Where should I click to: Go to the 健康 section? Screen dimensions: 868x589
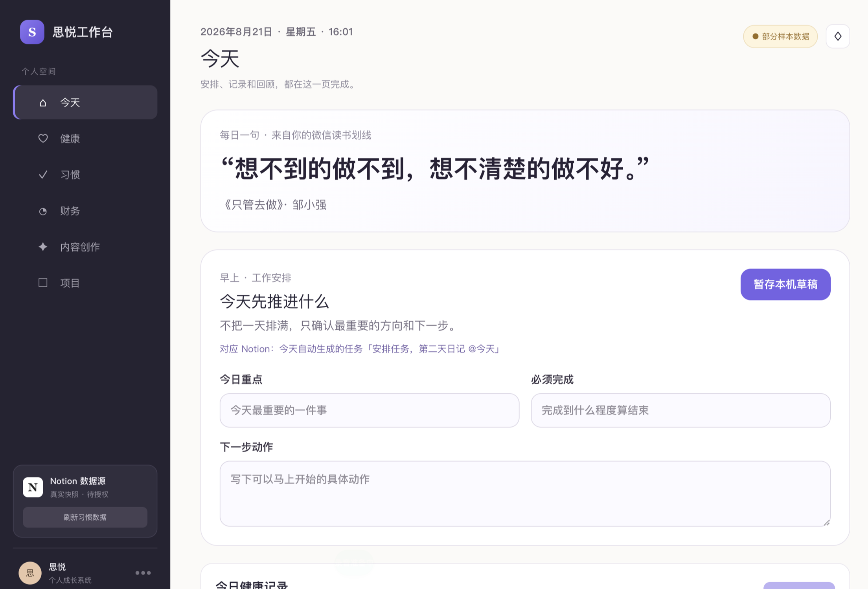(85, 138)
